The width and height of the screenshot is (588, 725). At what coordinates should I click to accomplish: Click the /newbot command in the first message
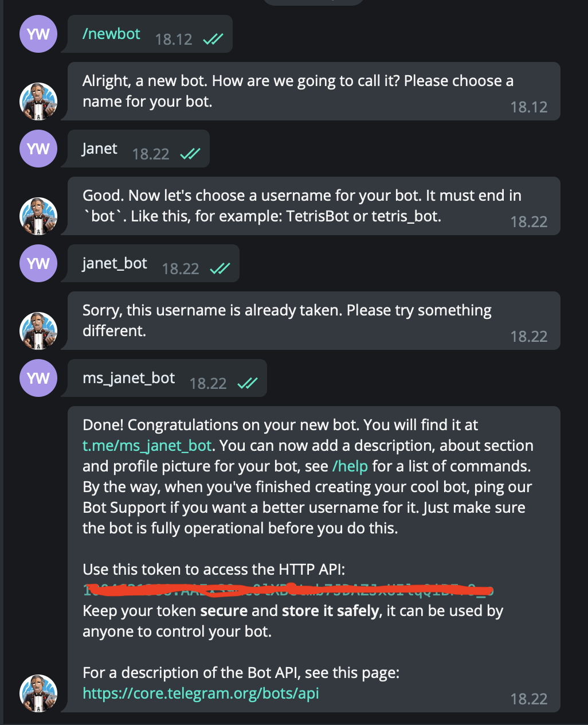click(111, 34)
